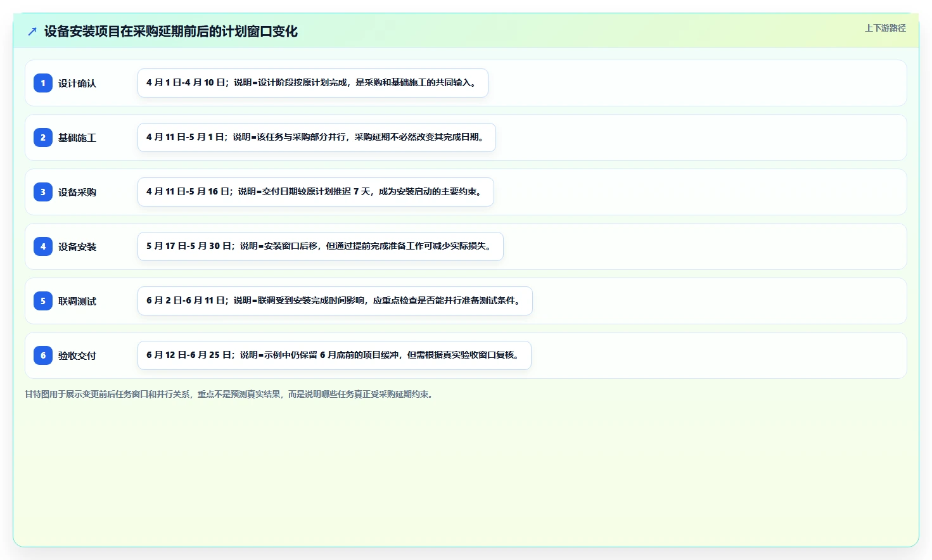Open the 6月2日-6月11日 schedule box
This screenshot has width=932, height=560.
click(x=335, y=301)
